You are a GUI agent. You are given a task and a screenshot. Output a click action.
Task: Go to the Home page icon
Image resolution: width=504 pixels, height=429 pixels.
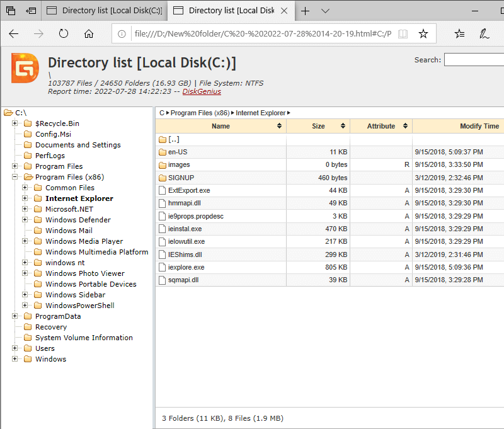pos(89,33)
